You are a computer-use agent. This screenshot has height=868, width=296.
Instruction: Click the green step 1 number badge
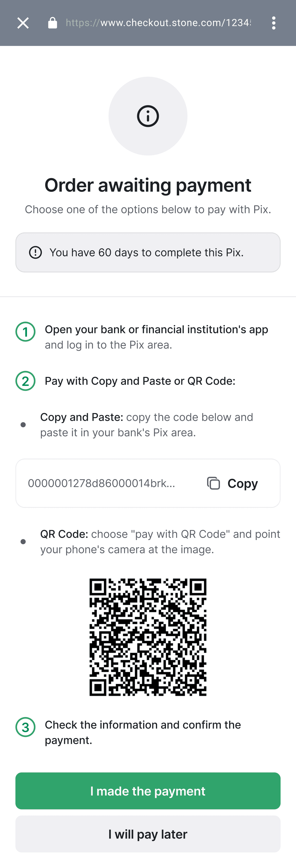25,332
